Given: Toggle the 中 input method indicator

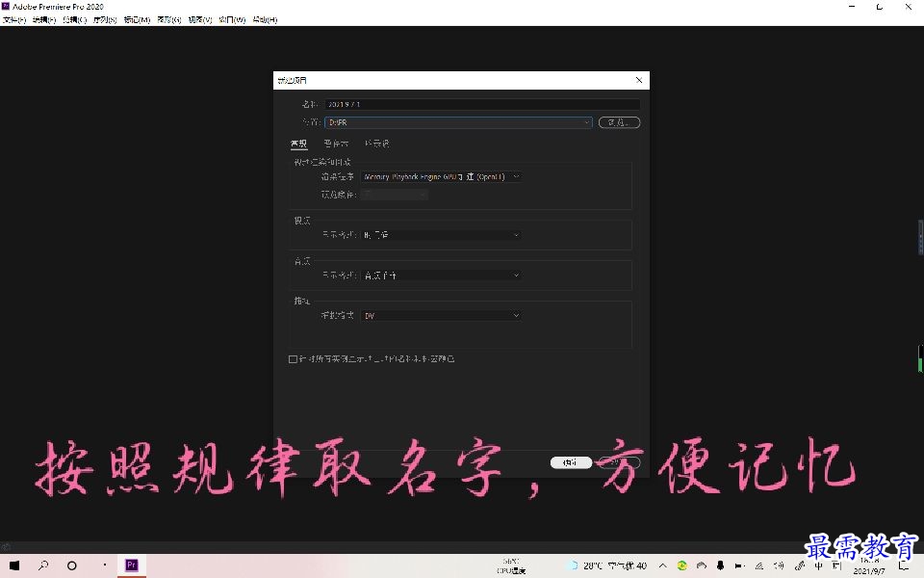Looking at the screenshot, I should tap(818, 565).
